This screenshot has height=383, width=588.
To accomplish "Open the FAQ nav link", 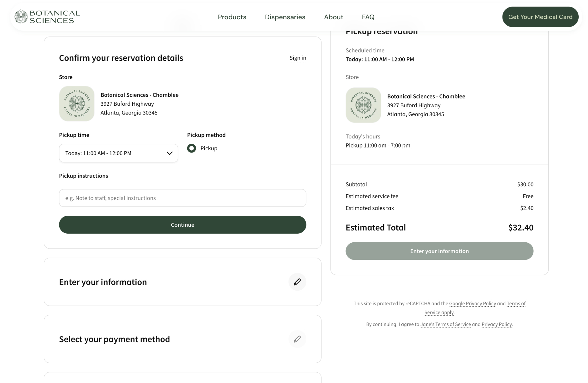I will (x=368, y=17).
